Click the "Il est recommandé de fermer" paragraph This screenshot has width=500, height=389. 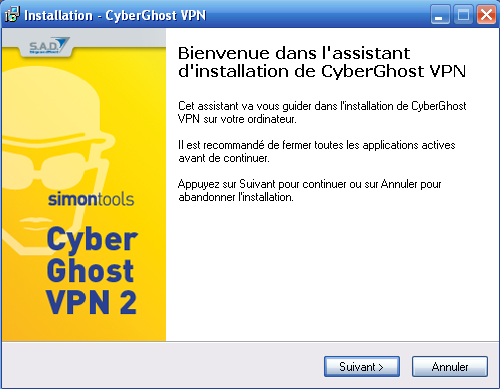coord(317,151)
